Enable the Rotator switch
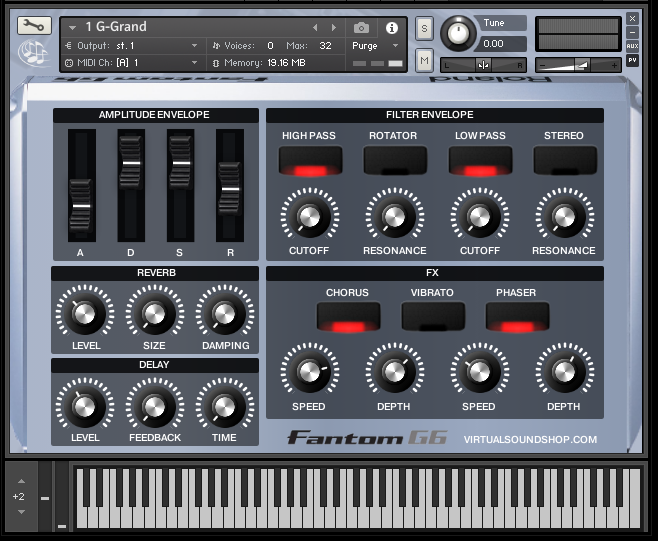658x541 pixels. tap(394, 160)
